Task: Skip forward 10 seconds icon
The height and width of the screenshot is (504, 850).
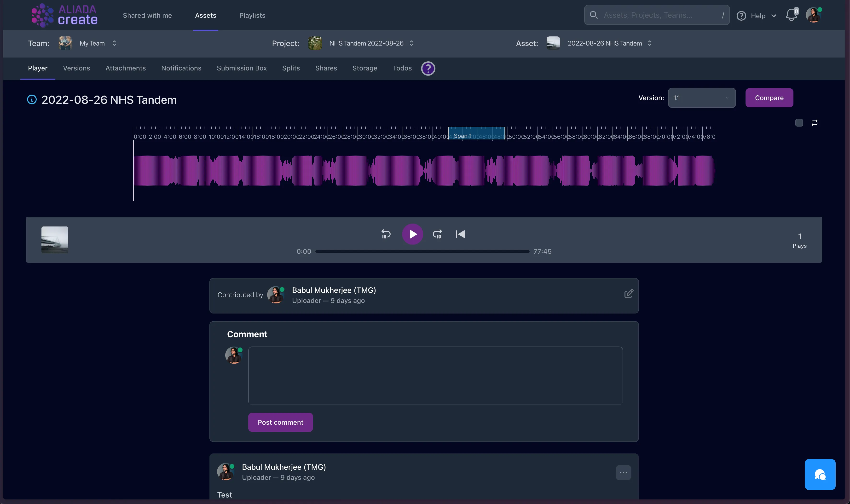Action: [437, 234]
